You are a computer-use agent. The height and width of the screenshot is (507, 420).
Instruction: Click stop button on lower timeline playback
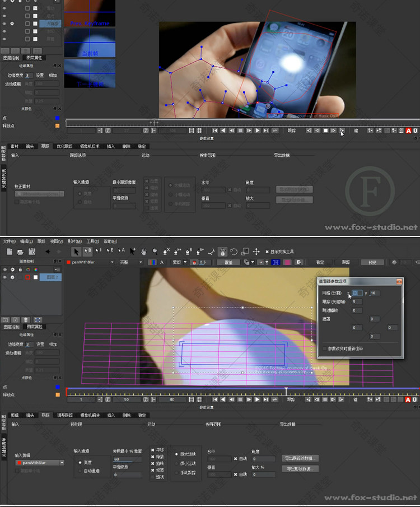coord(240,399)
